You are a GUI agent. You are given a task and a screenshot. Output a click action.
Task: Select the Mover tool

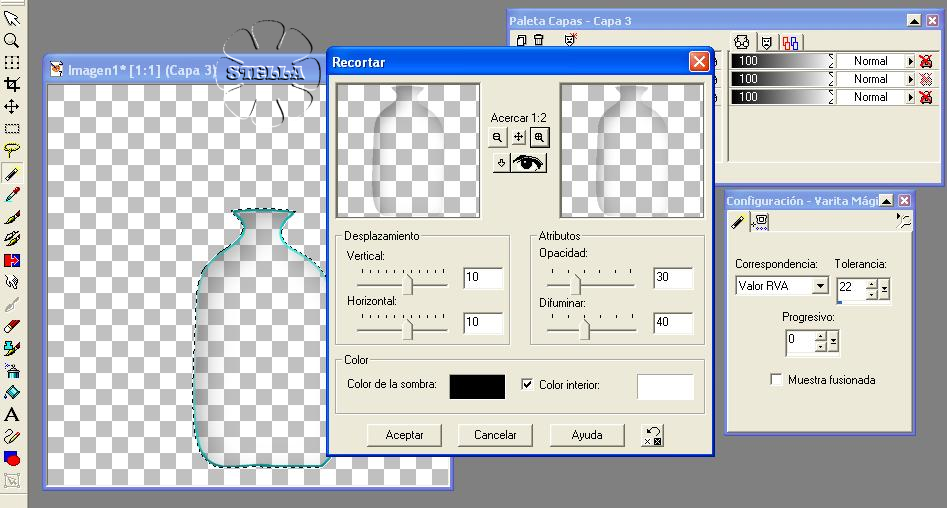(x=11, y=107)
